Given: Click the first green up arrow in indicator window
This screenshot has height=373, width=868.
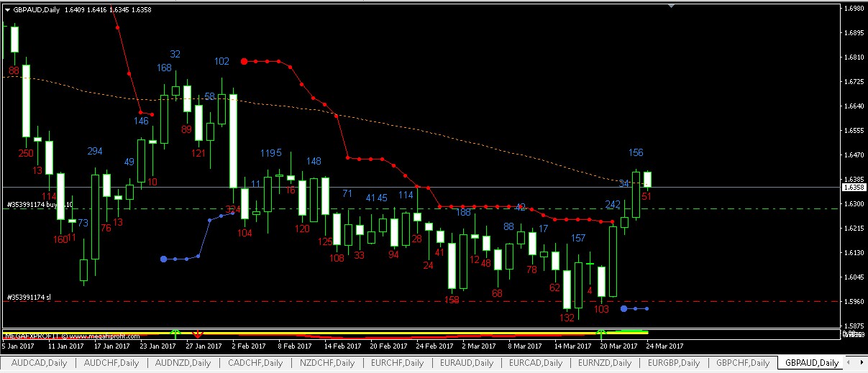Looking at the screenshot, I should tap(175, 333).
